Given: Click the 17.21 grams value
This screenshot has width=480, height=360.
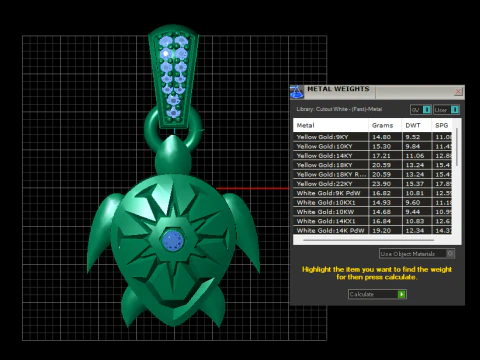Looking at the screenshot, I should coord(382,156).
